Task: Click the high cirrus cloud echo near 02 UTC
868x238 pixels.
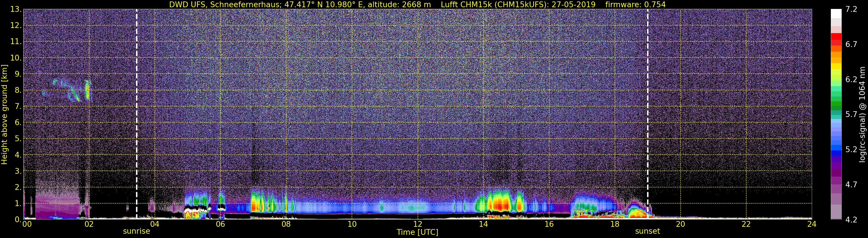Action: (88, 90)
